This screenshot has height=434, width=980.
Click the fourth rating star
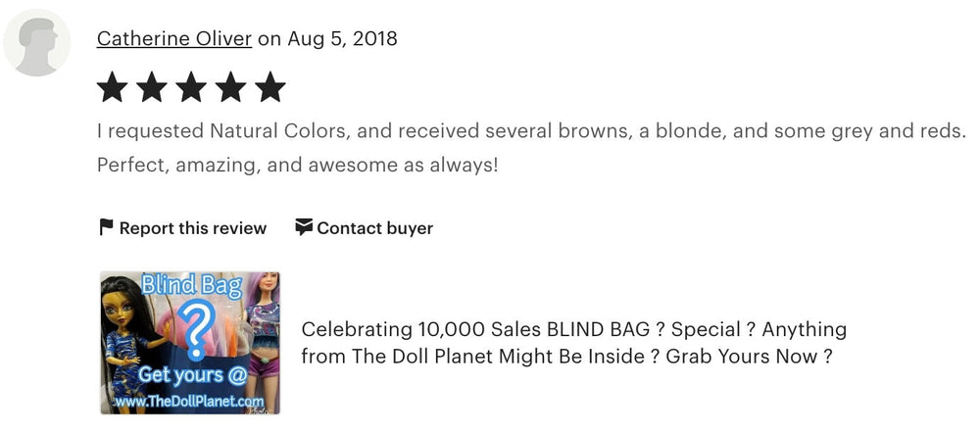tap(231, 88)
